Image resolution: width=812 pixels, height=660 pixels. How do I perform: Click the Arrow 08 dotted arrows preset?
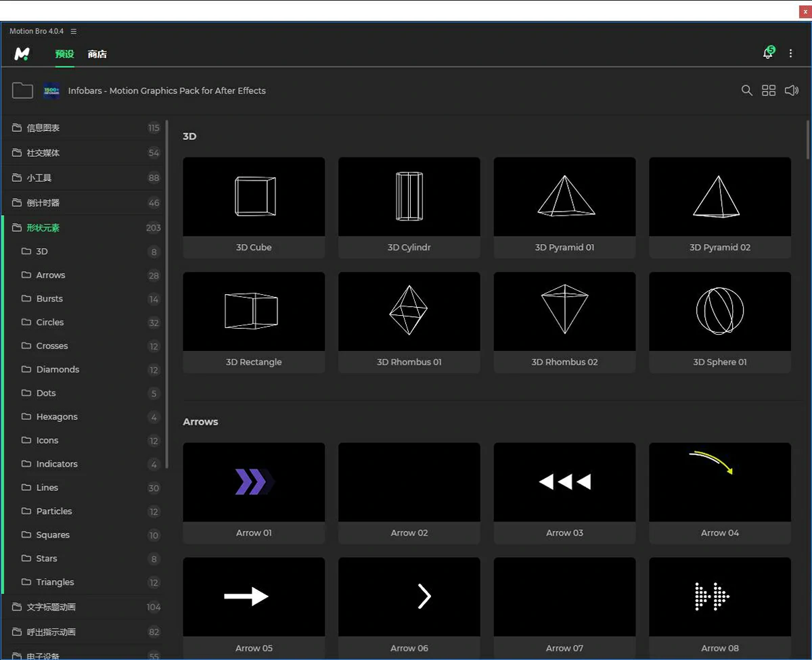coord(720,607)
